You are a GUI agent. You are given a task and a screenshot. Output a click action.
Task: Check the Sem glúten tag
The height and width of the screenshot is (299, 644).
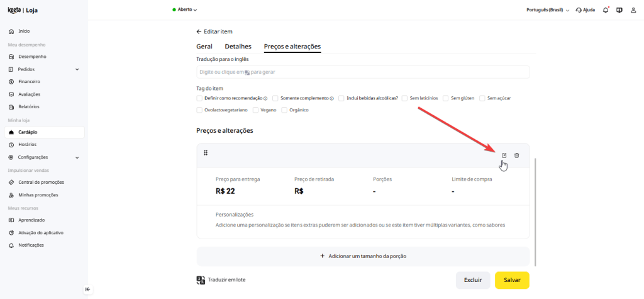click(445, 98)
